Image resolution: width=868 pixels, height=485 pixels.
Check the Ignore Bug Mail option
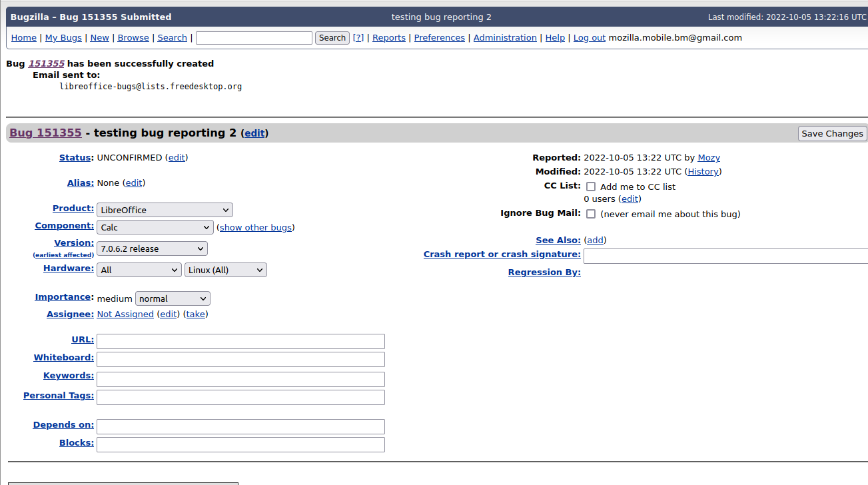(591, 213)
